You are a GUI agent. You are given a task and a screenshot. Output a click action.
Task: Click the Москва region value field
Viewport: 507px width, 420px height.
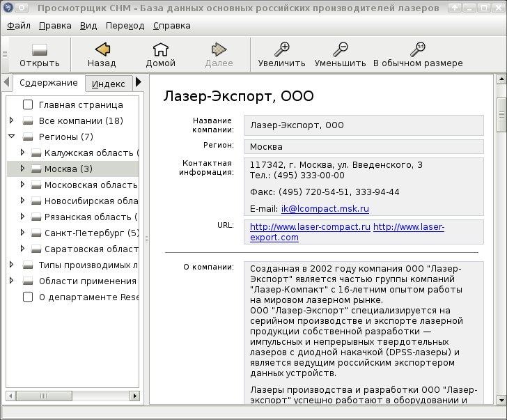(364, 147)
